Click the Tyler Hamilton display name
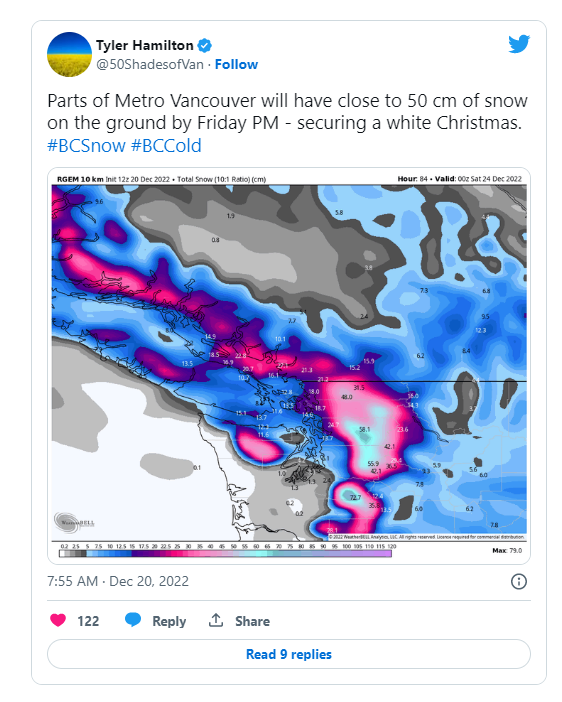Image resolution: width=562 pixels, height=702 pixels. (x=145, y=46)
